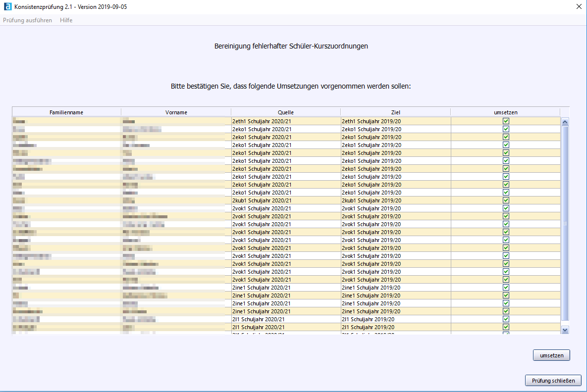Close the Konsistenzprüfung window
Image resolution: width=587 pixels, height=392 pixels.
[x=579, y=7]
